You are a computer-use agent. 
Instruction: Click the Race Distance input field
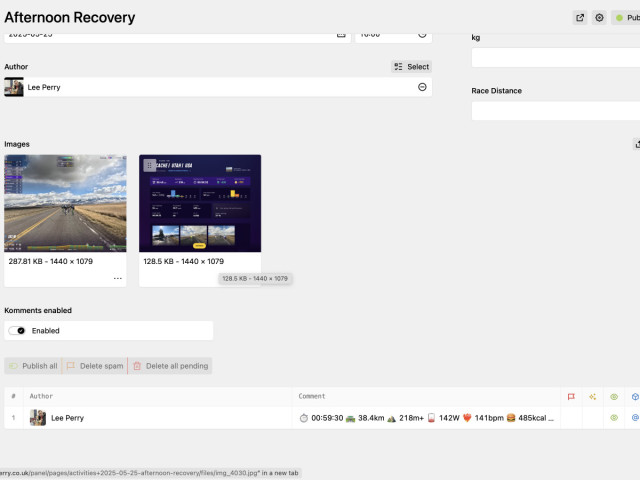point(555,110)
